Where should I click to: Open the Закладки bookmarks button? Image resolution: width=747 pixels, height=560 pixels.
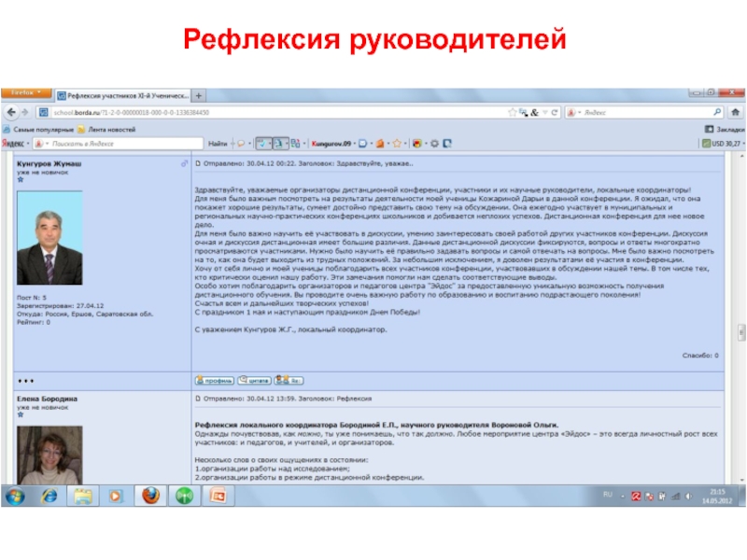point(725,129)
